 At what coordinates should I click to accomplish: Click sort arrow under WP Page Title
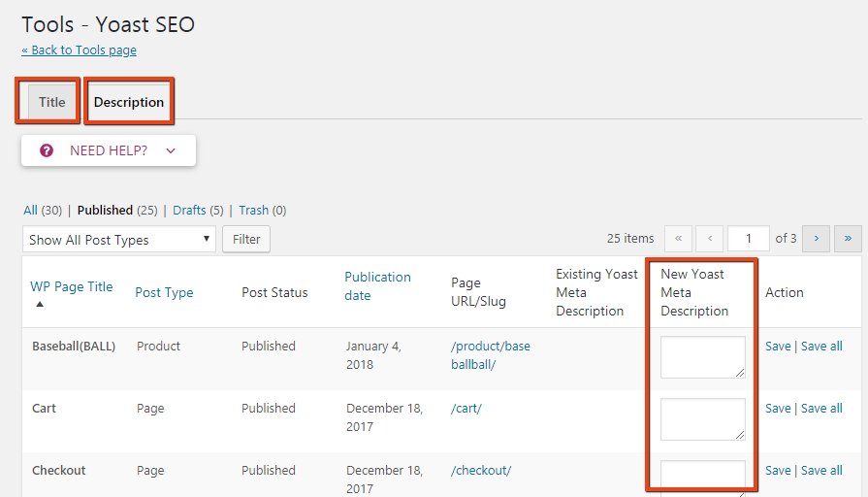click(x=40, y=304)
